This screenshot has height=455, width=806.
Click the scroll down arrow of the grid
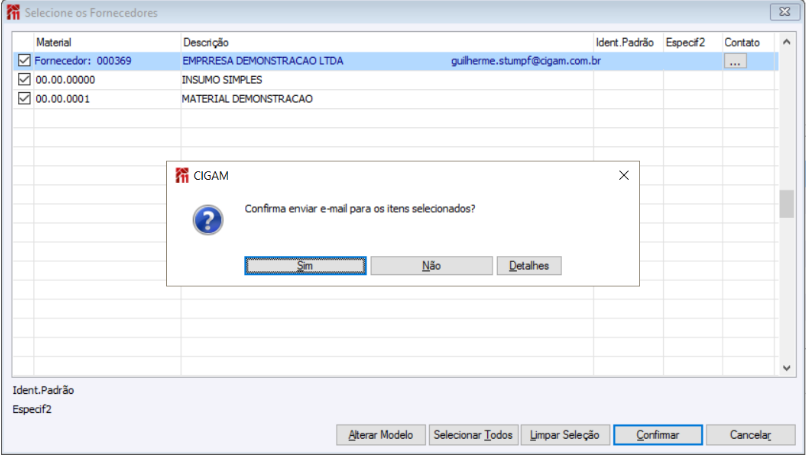click(x=786, y=368)
